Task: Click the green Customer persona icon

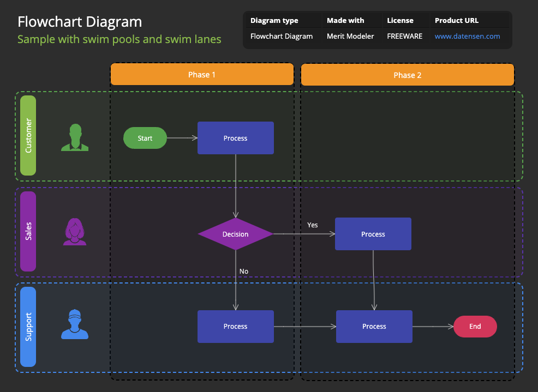Action: 75,138
